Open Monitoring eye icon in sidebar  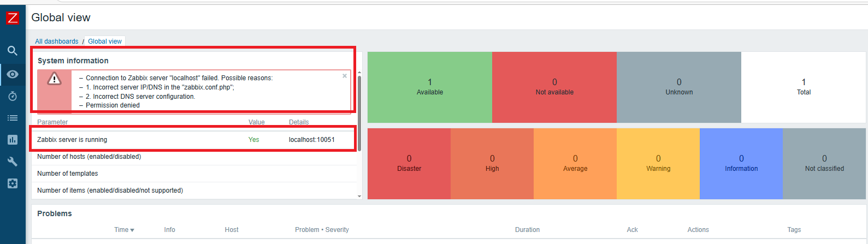13,74
